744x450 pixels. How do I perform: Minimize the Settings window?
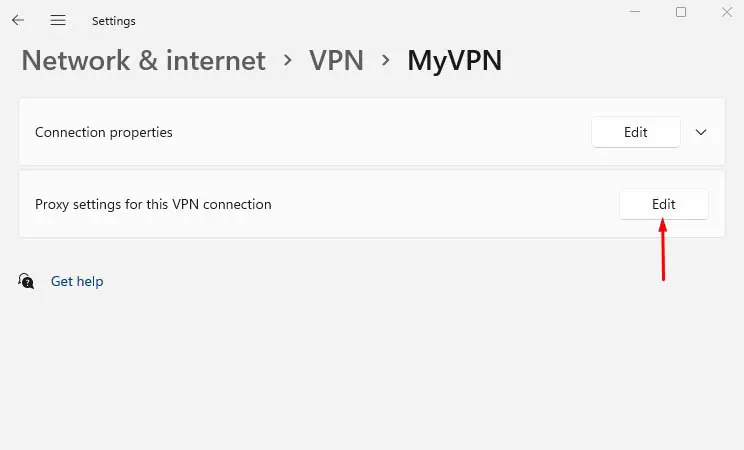pyautogui.click(x=635, y=12)
